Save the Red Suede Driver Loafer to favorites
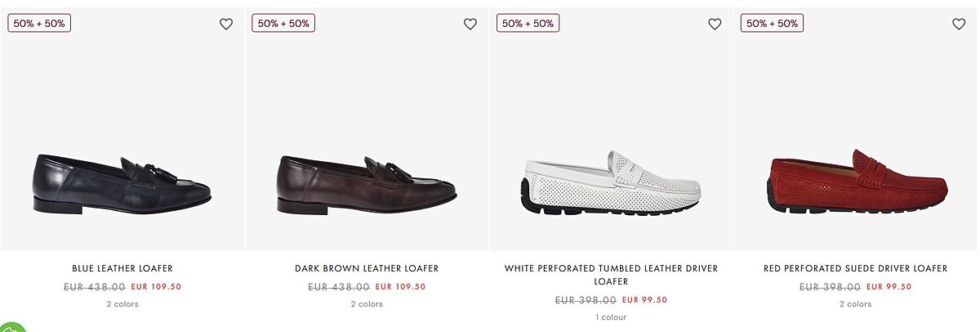This screenshot has height=332, width=980. point(959,25)
